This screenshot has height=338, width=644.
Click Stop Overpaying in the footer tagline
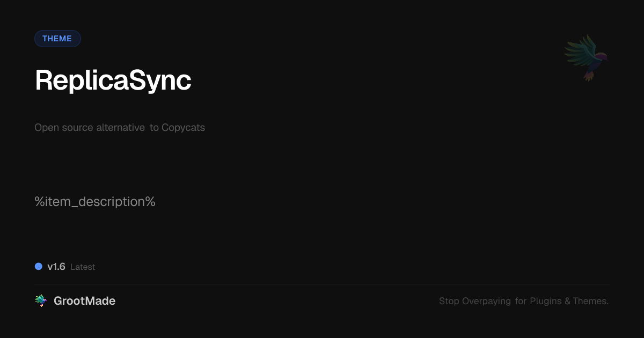coord(474,301)
